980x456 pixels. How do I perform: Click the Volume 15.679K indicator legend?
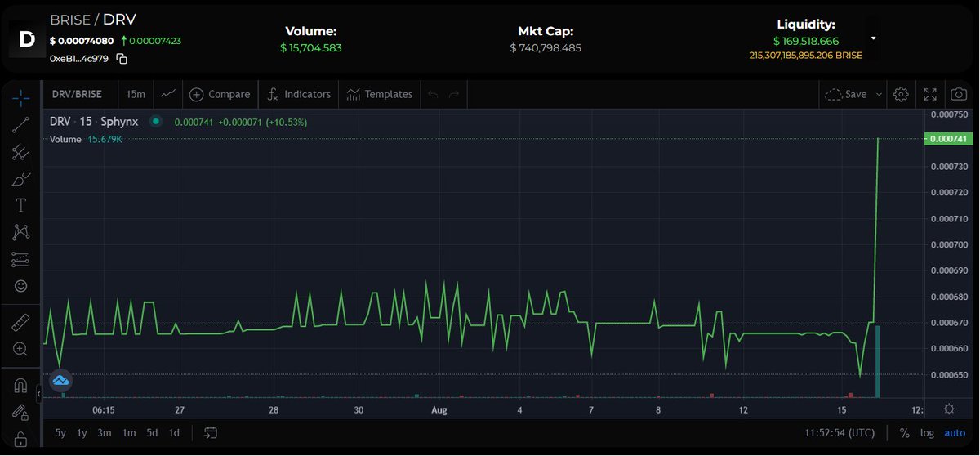tap(86, 140)
